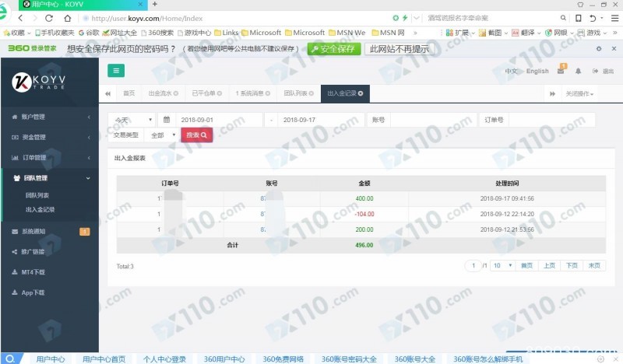Close the 出入金记录 tab via its x icon
623x364 pixels.
tap(361, 93)
